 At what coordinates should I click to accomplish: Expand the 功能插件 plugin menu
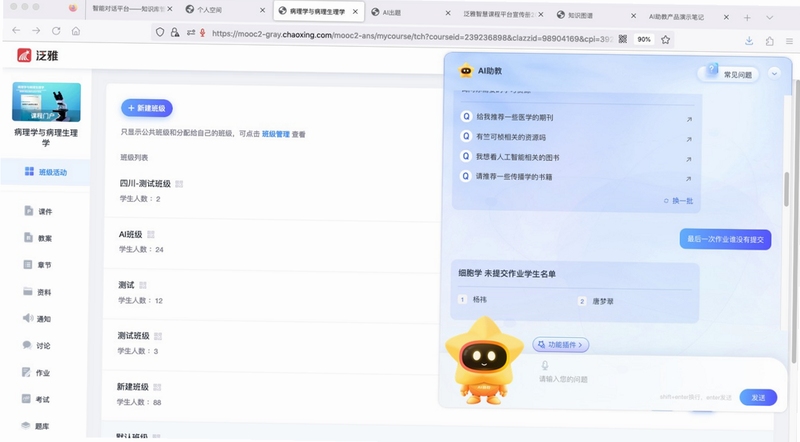pyautogui.click(x=561, y=345)
